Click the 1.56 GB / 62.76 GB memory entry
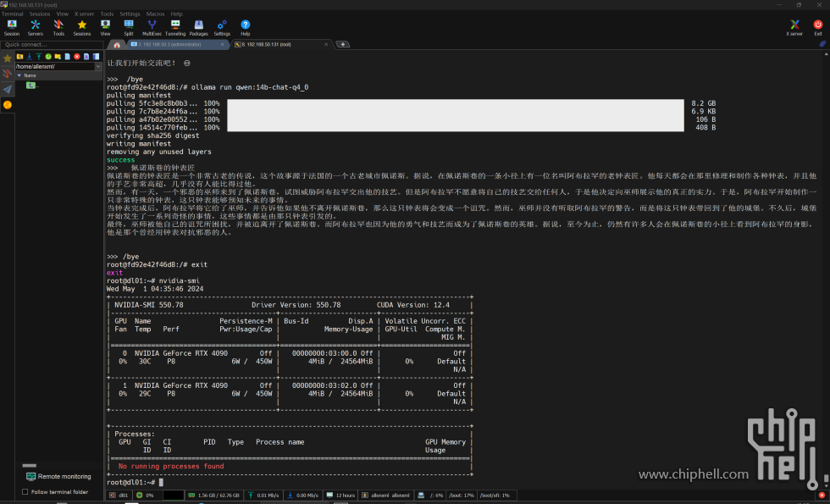This screenshot has height=504, width=830. (213, 496)
